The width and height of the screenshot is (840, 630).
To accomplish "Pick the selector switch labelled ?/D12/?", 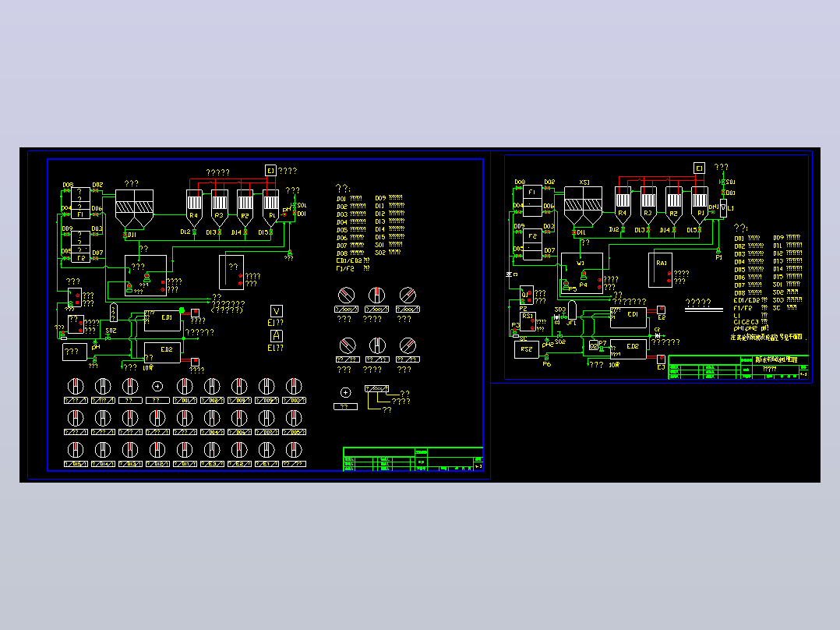I will tap(157, 450).
